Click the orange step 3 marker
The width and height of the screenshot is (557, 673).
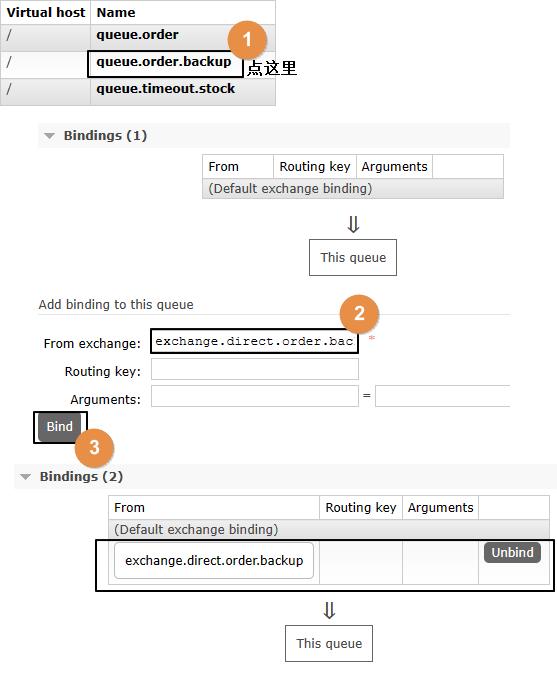[94, 448]
